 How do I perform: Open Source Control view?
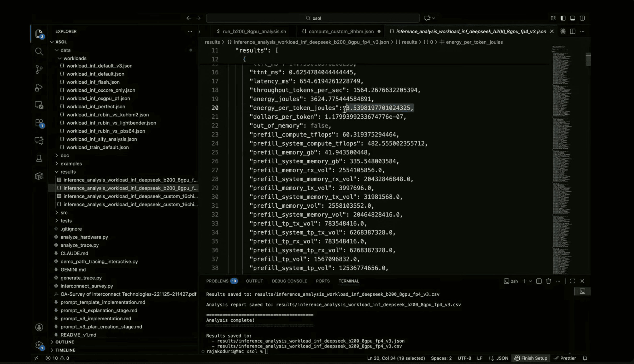(39, 69)
